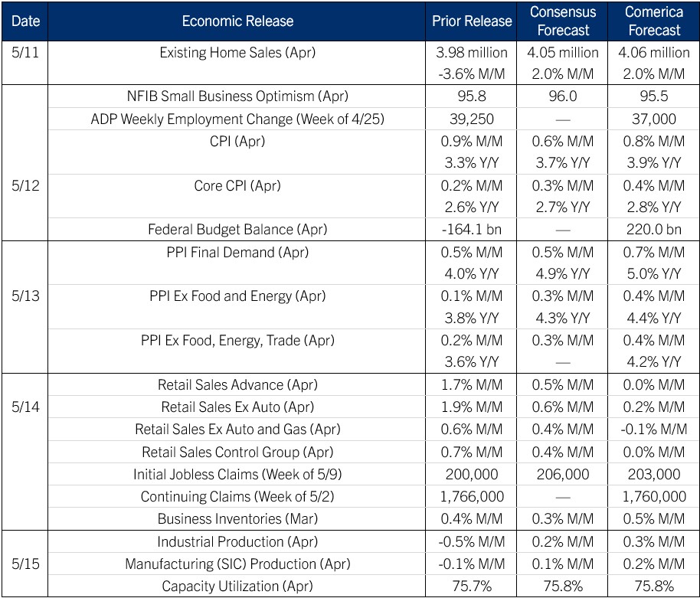Click 'PPI Final Demand (Apr)' label
700x598 pixels.
point(237,252)
